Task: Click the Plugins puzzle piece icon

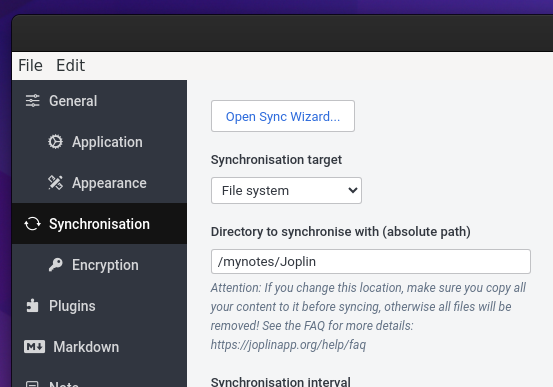Action: (x=32, y=306)
